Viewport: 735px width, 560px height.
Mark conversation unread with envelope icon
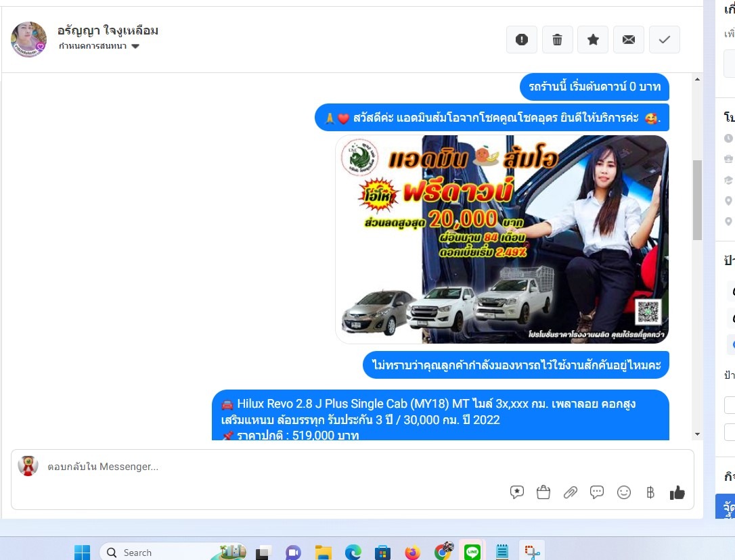click(x=629, y=40)
